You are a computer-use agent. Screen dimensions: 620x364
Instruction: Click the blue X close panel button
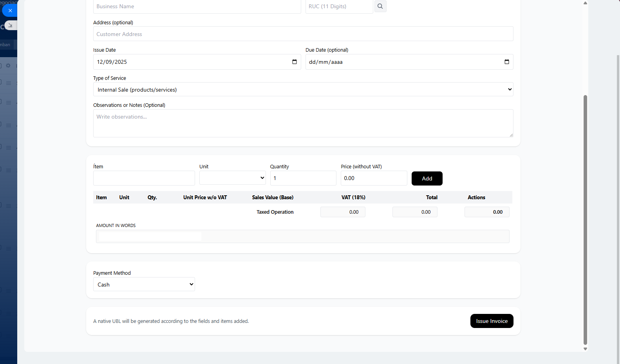[10, 11]
